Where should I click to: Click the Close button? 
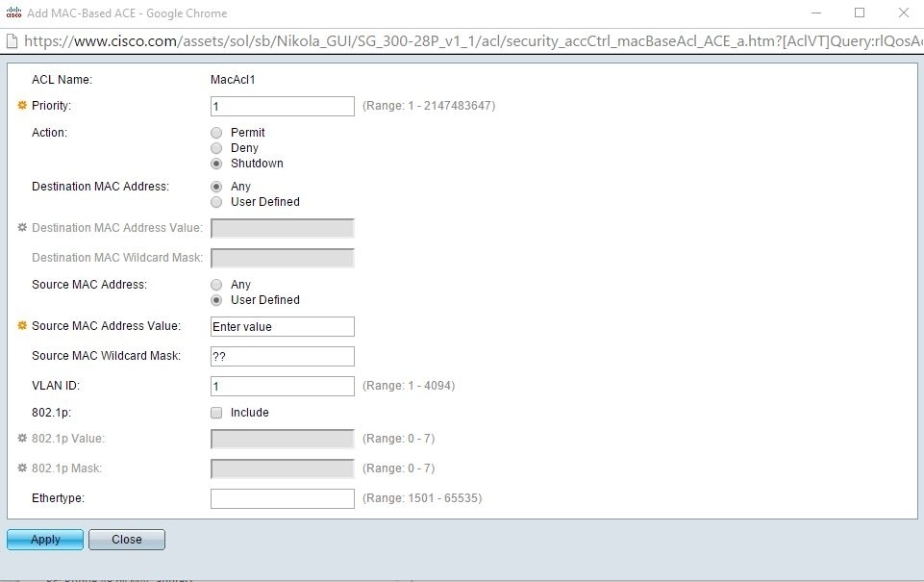coord(126,540)
